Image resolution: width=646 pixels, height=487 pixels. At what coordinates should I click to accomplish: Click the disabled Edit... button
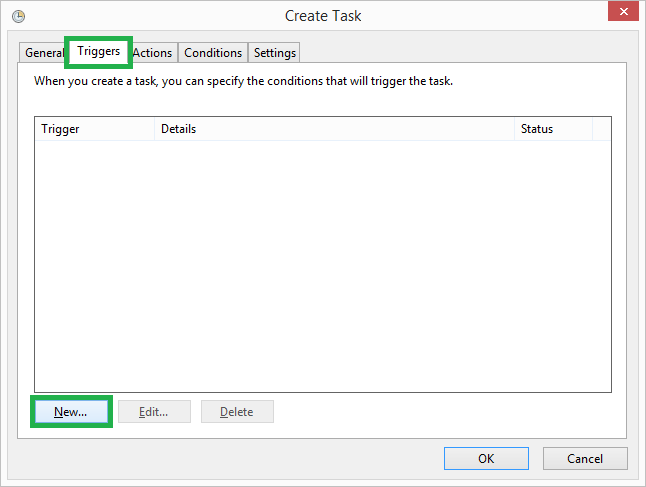(x=154, y=412)
